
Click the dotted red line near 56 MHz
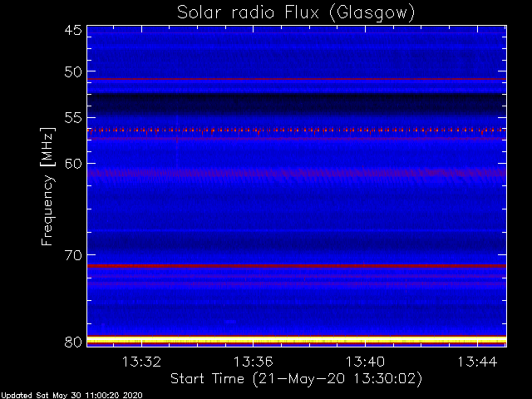coord(297,131)
